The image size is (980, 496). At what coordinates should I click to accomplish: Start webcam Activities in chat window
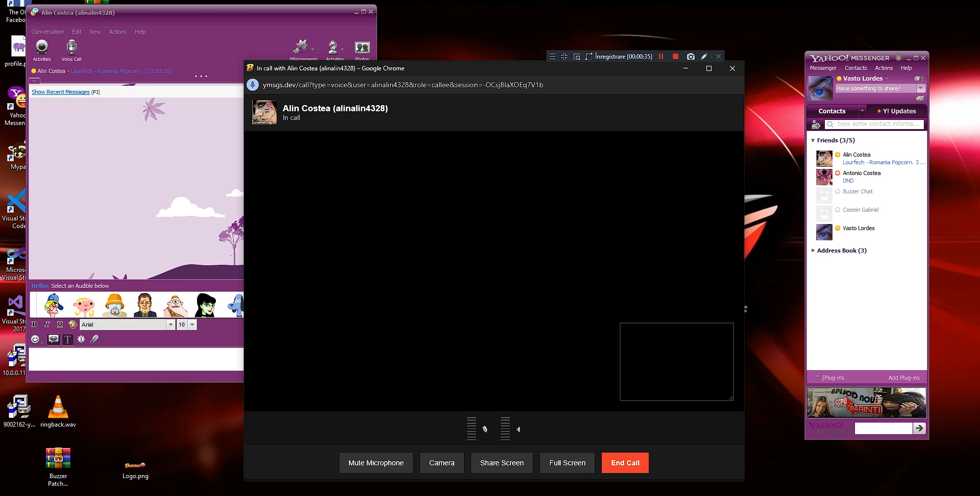point(42,50)
